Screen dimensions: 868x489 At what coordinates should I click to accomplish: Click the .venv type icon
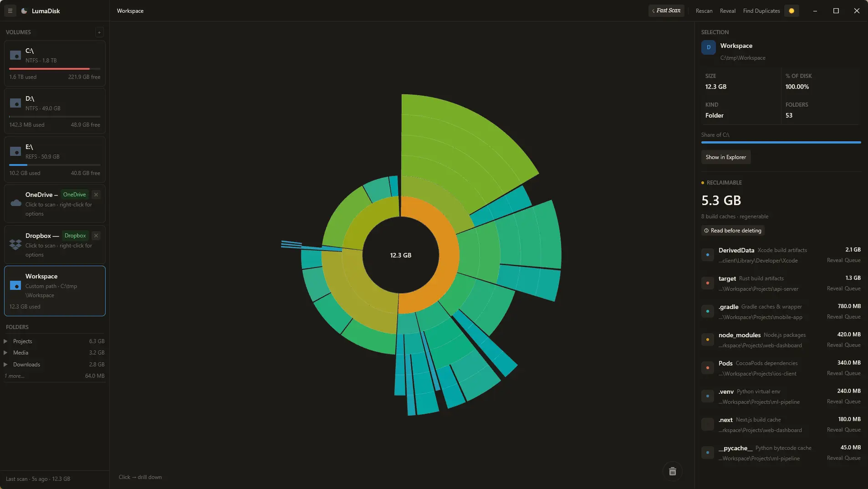pos(708,396)
